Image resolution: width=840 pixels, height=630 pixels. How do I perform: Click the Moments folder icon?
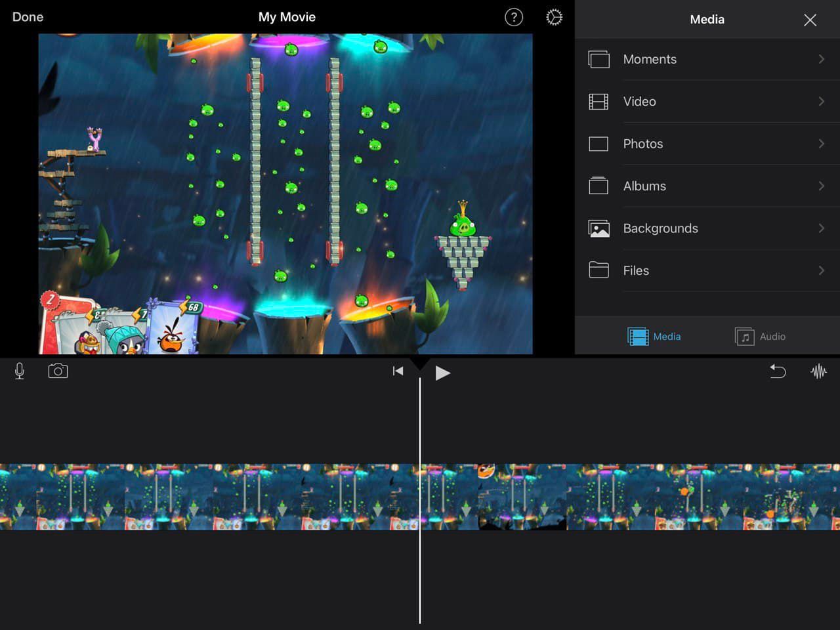click(598, 59)
